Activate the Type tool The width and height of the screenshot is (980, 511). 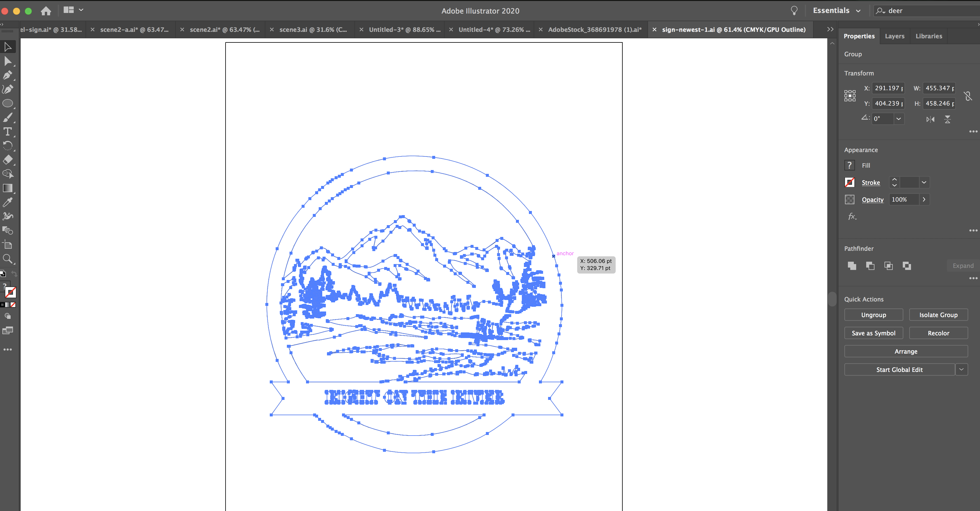coord(8,131)
